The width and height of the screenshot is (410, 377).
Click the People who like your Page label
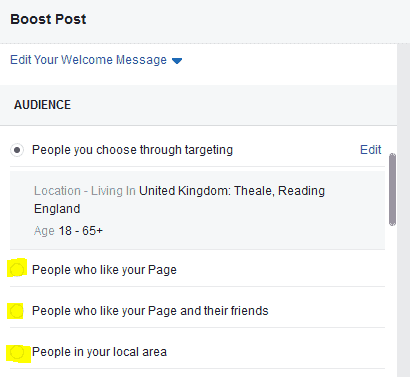point(104,270)
